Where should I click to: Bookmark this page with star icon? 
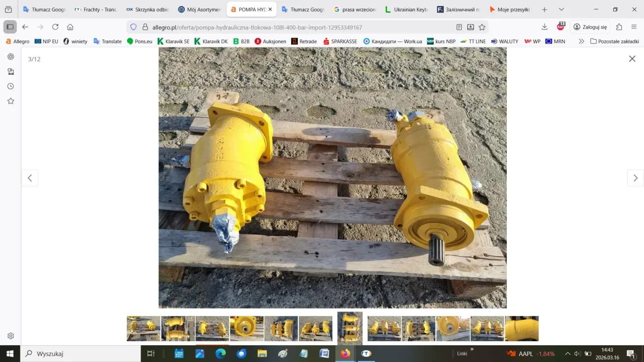482,27
